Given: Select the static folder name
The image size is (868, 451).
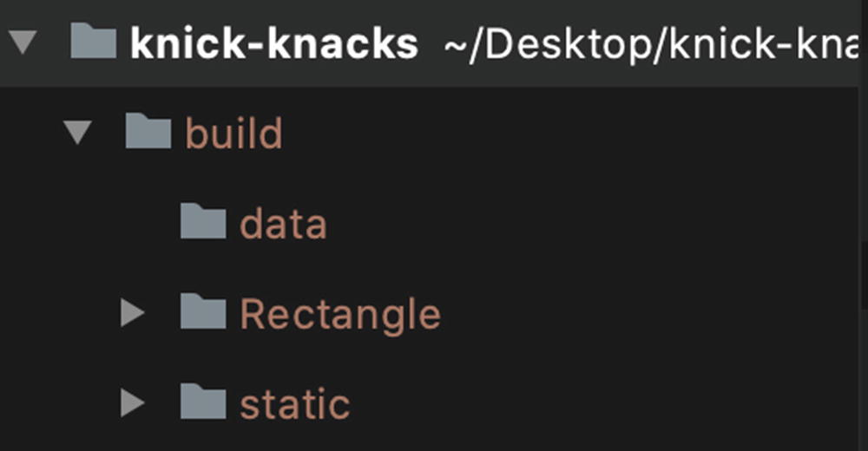Looking at the screenshot, I should pos(294,404).
